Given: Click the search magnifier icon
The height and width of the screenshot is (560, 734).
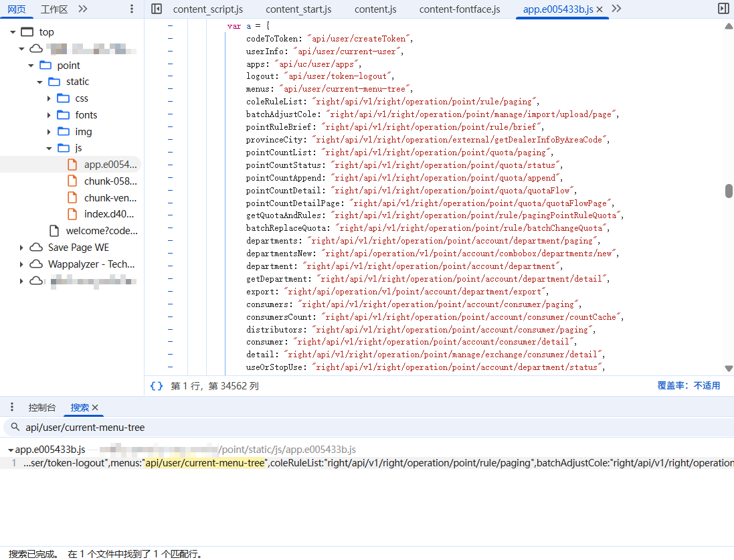Looking at the screenshot, I should coord(15,427).
